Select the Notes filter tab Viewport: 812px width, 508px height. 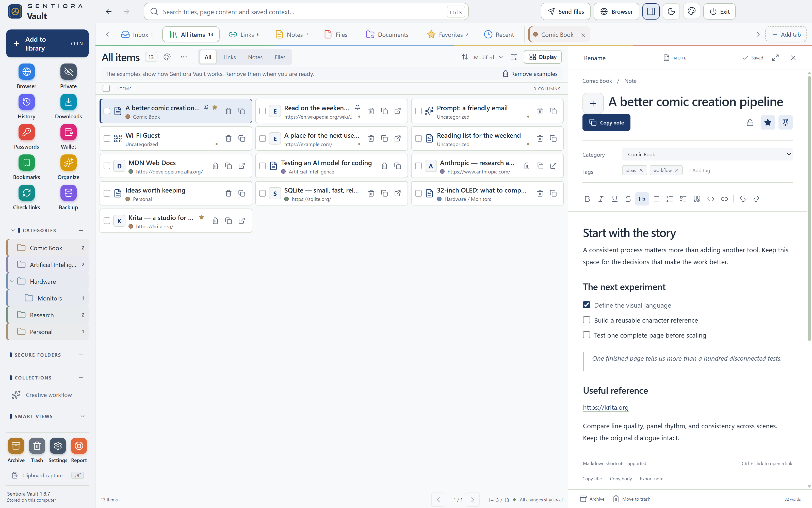(x=255, y=57)
